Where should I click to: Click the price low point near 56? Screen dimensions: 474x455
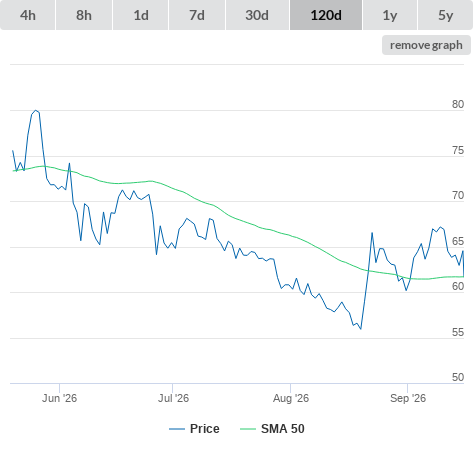(361, 329)
